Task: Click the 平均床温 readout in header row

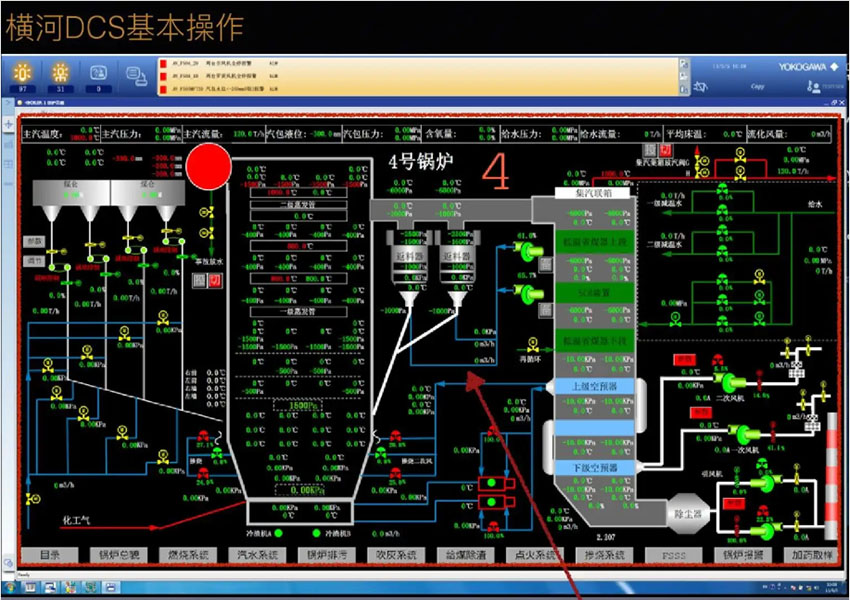Action: [705, 133]
